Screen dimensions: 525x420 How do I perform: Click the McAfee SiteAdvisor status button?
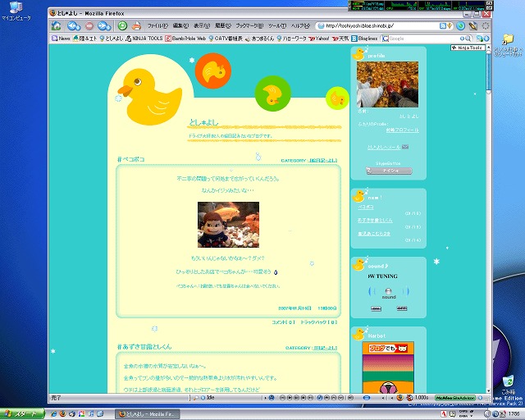454,398
